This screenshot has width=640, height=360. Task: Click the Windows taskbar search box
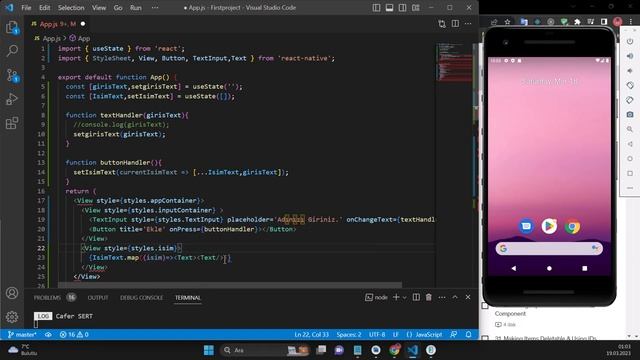click(265, 350)
